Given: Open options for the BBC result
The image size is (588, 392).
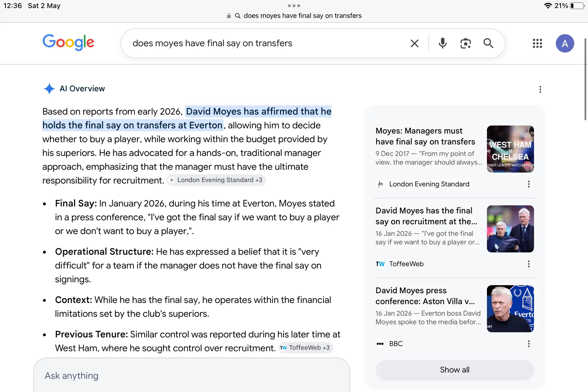Looking at the screenshot, I should 529,344.
